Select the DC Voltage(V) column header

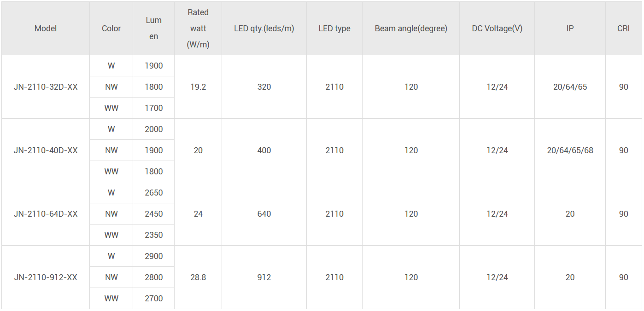[x=497, y=29]
